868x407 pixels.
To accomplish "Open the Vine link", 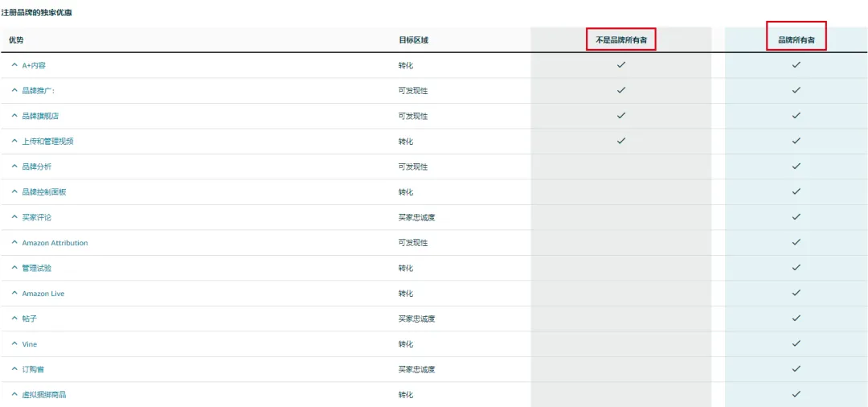I will (x=30, y=344).
